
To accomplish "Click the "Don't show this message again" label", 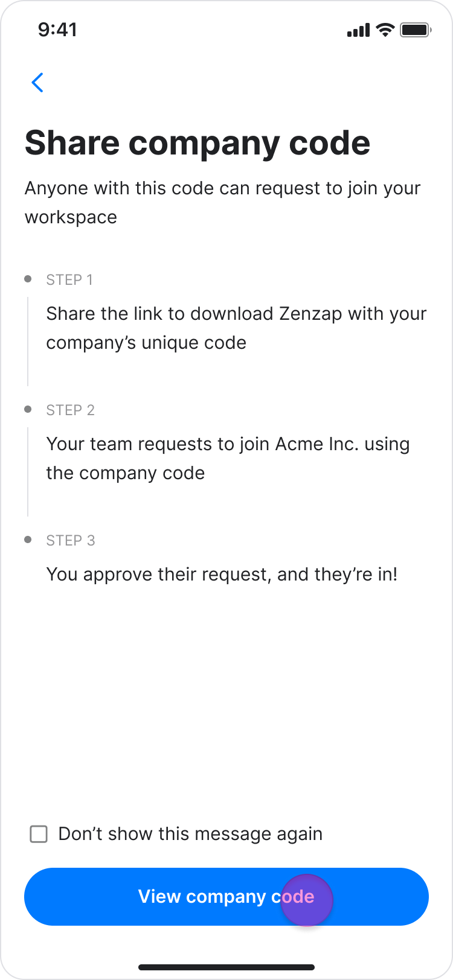I will pos(190,834).
